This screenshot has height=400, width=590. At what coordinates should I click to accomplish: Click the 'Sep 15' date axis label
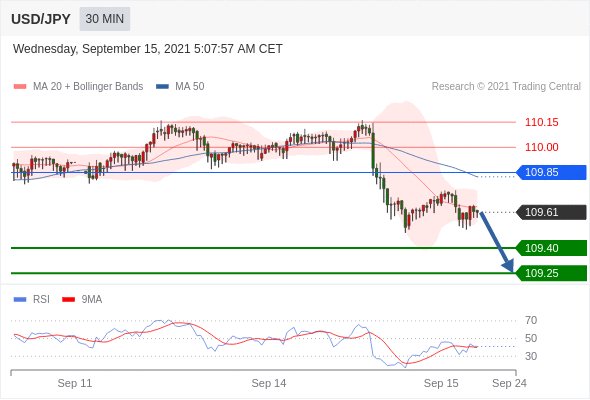(x=441, y=383)
